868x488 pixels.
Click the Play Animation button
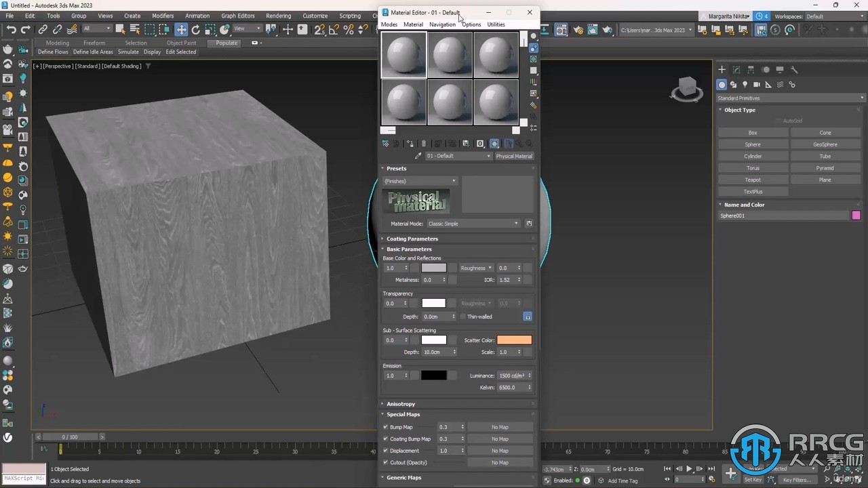pyautogui.click(x=690, y=469)
